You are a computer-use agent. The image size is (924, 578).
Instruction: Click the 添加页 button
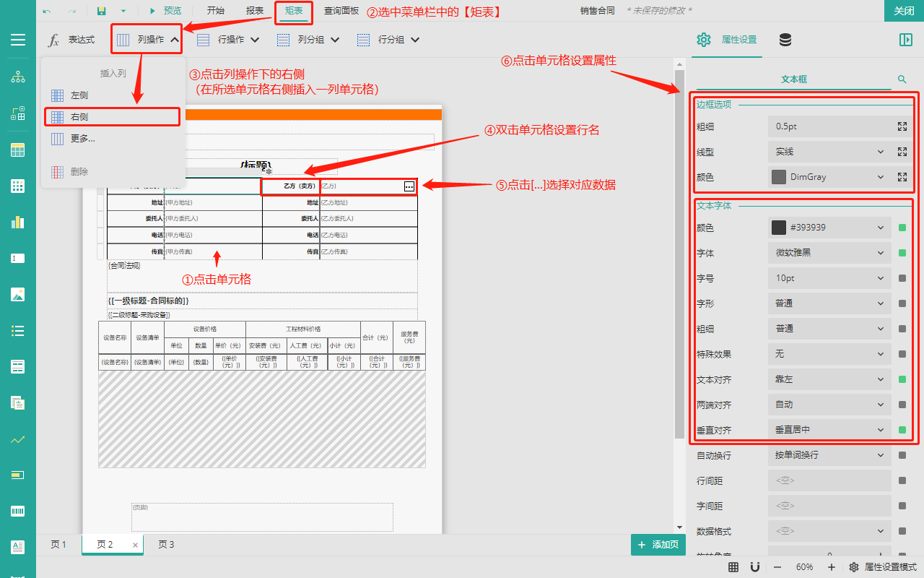click(x=658, y=545)
